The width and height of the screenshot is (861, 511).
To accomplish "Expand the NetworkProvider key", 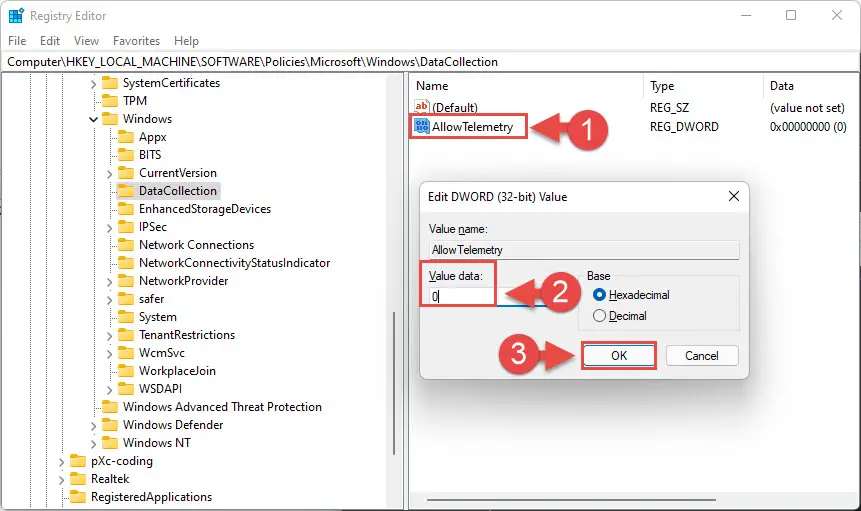I will point(109,282).
